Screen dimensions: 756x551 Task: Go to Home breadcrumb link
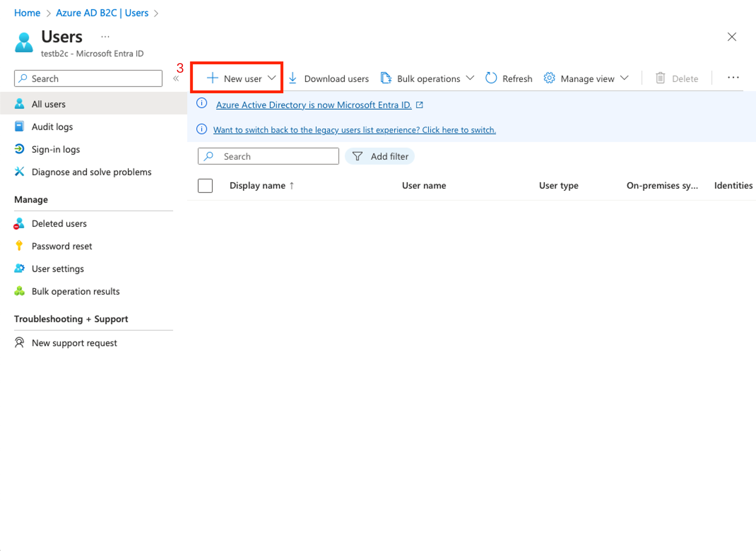point(27,13)
